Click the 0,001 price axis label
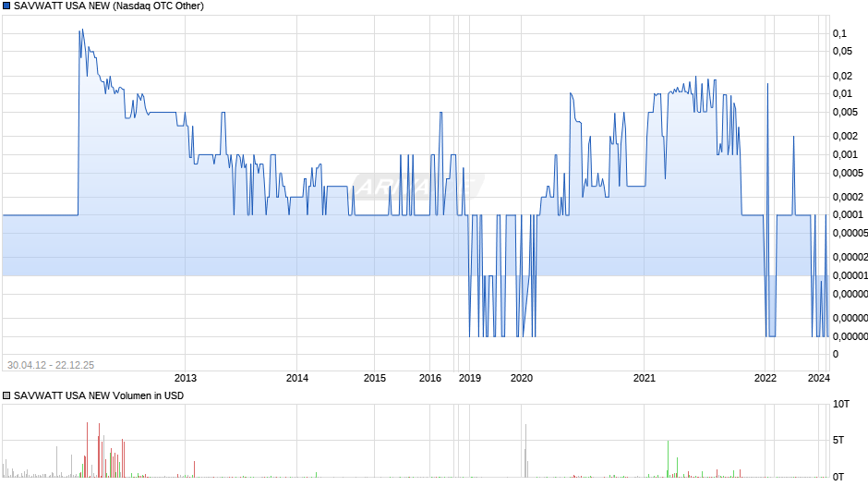The image size is (868, 486). click(x=845, y=154)
